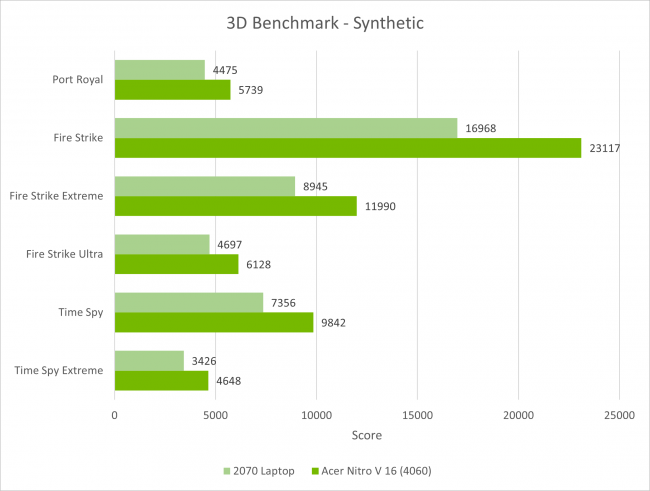Viewport: 650px width, 491px height.
Task: Click the 10000 axis tick label
Action: [x=316, y=415]
